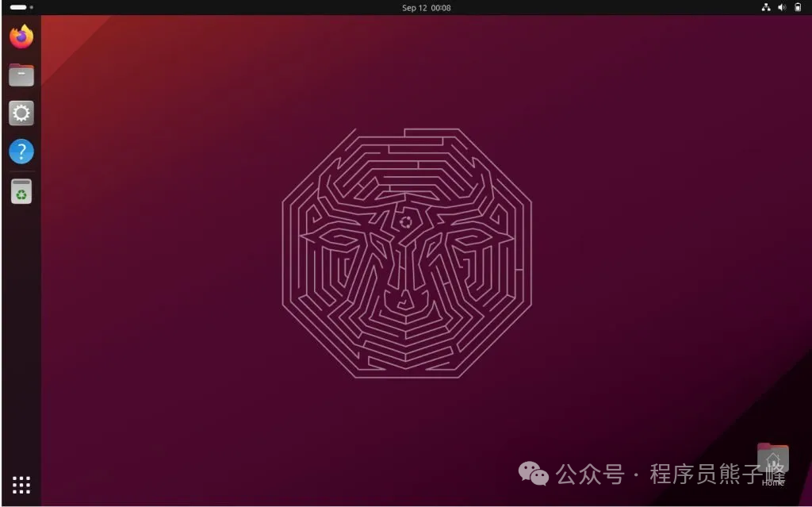This screenshot has width=812, height=507.
Task: Launch the Files manager from dock
Action: click(21, 75)
